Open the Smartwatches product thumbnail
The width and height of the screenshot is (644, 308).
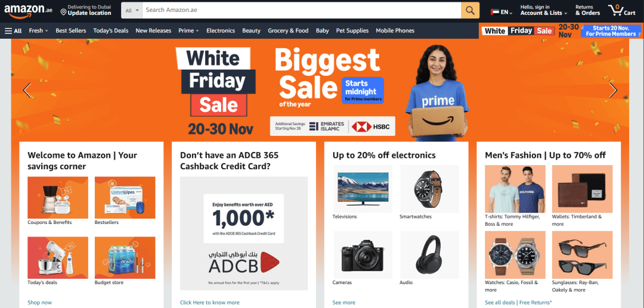429,188
